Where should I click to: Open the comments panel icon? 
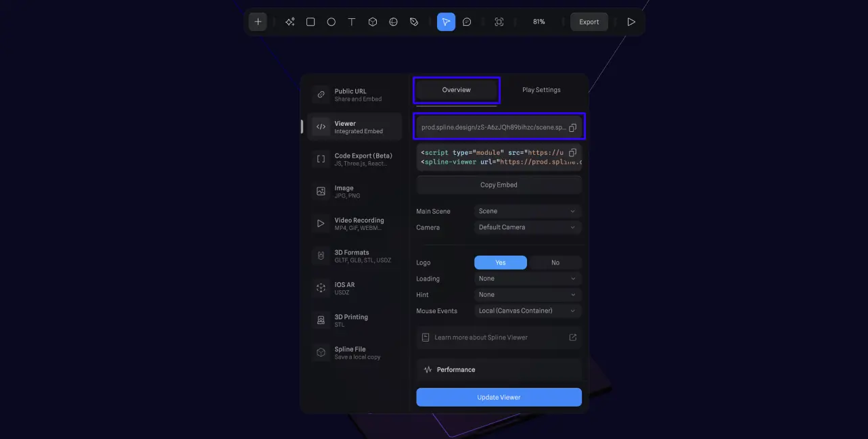[467, 22]
